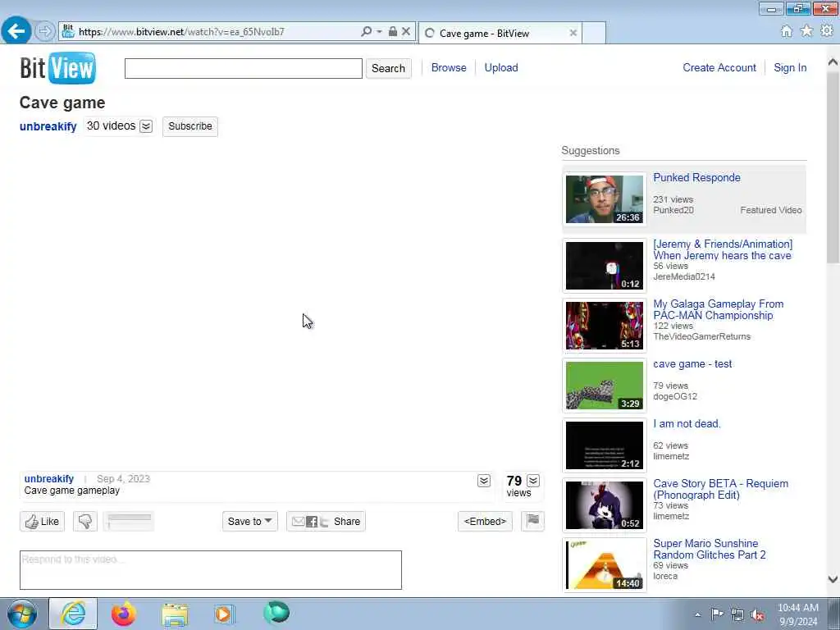Click Create Account link

tap(719, 67)
